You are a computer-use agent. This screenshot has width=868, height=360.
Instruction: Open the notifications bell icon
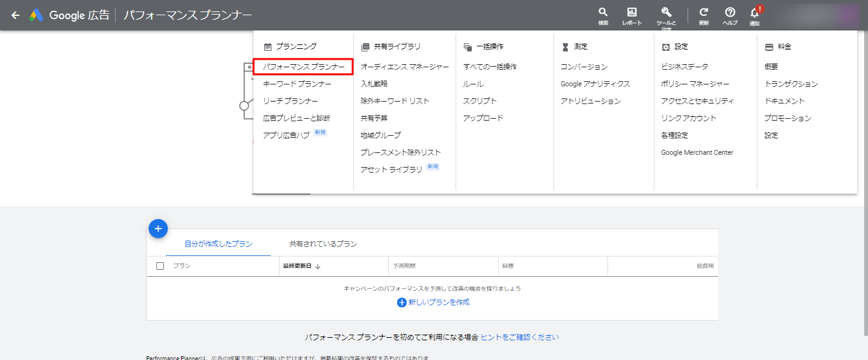[x=754, y=13]
